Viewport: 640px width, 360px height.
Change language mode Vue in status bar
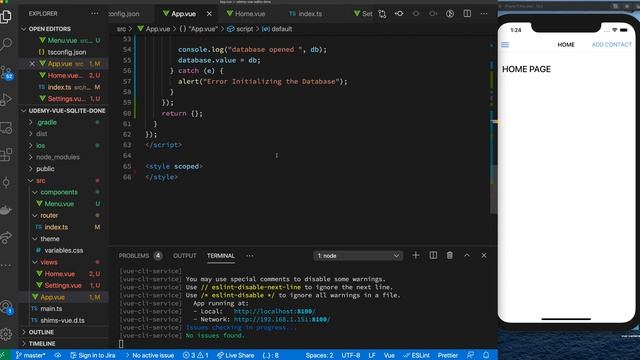point(389,355)
